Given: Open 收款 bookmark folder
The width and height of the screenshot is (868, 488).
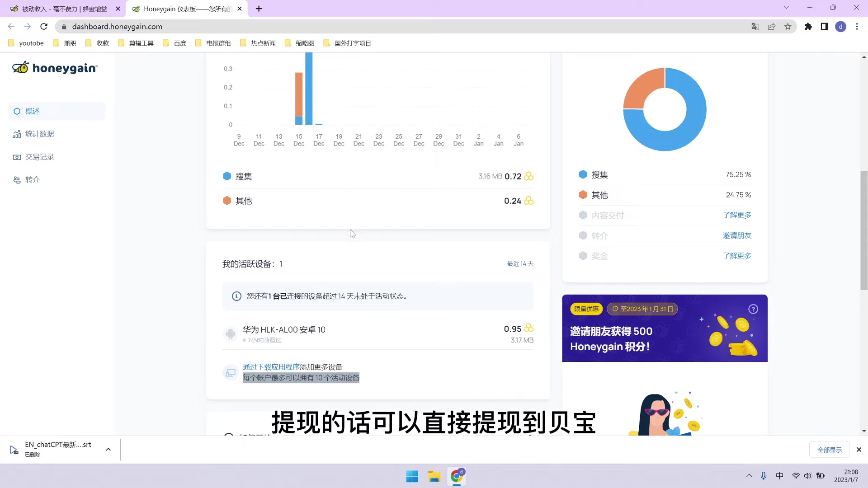Looking at the screenshot, I should pos(97,43).
